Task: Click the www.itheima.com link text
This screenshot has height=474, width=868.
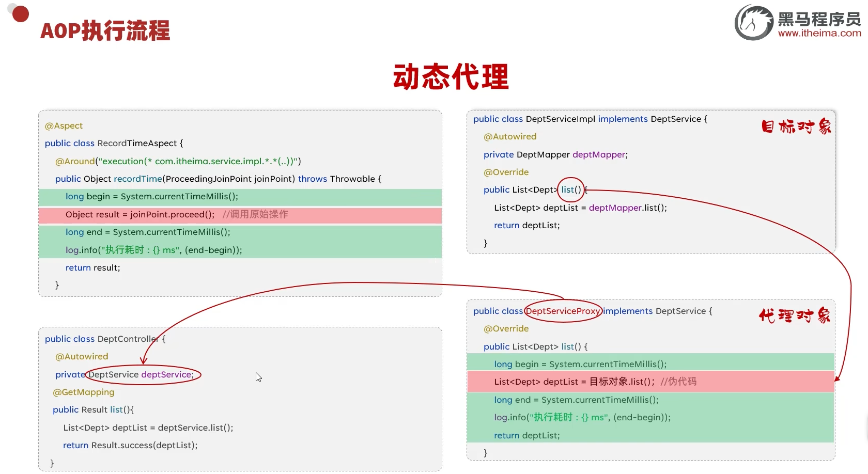Action: (819, 33)
